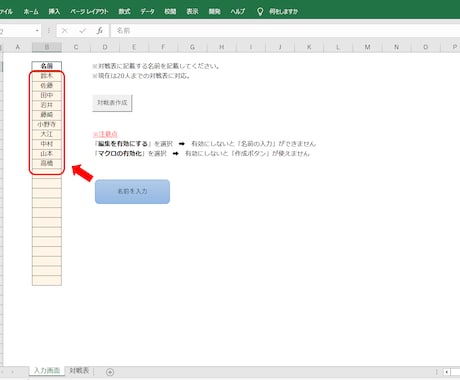This screenshot has height=380, width=460.
Task: Select the cell containing 小野寺
Action: (47, 124)
